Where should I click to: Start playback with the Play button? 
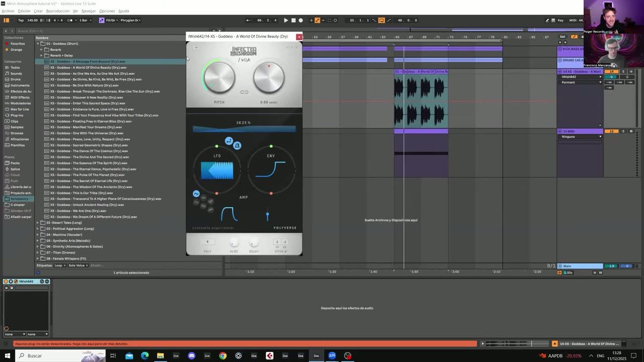pos(286,20)
